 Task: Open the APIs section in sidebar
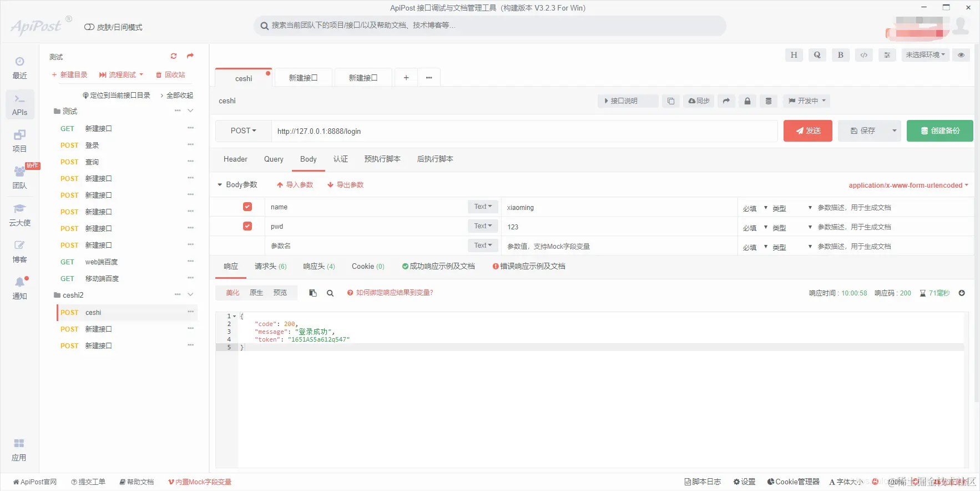point(19,104)
